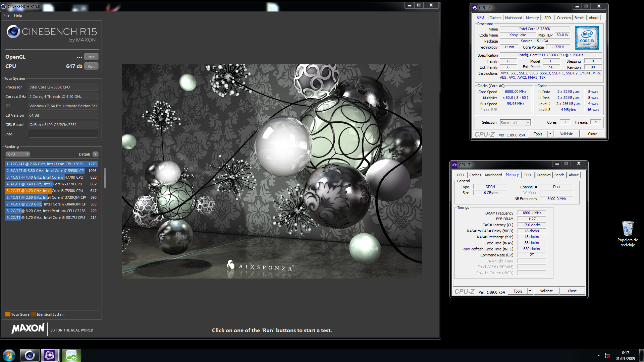Click Validate in top CPU-Z window
This screenshot has height=362, width=644.
(567, 134)
